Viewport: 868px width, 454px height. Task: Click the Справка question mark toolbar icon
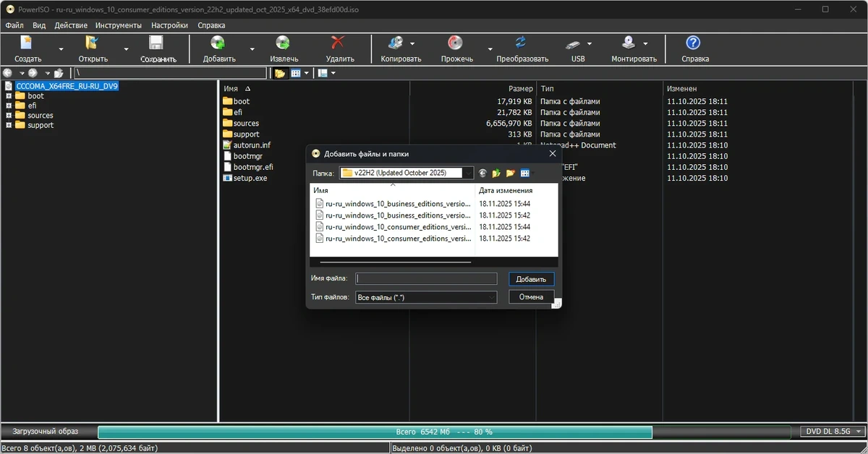[x=693, y=43]
